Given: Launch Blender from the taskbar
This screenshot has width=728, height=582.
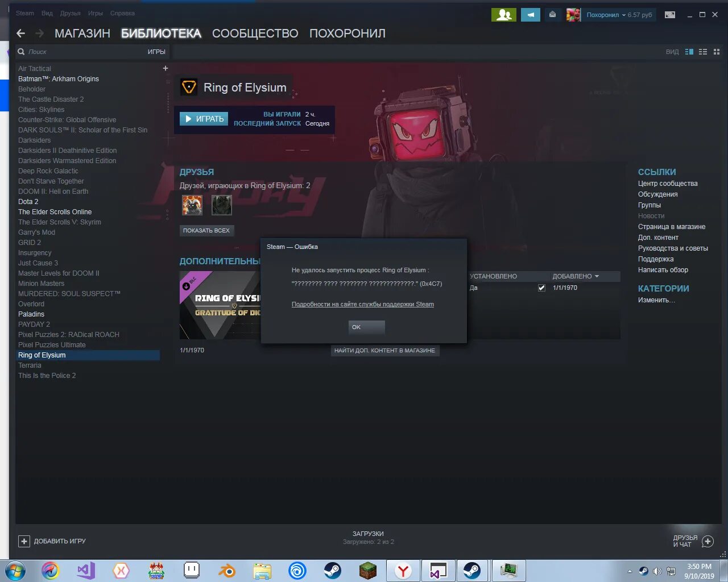Looking at the screenshot, I should point(227,570).
